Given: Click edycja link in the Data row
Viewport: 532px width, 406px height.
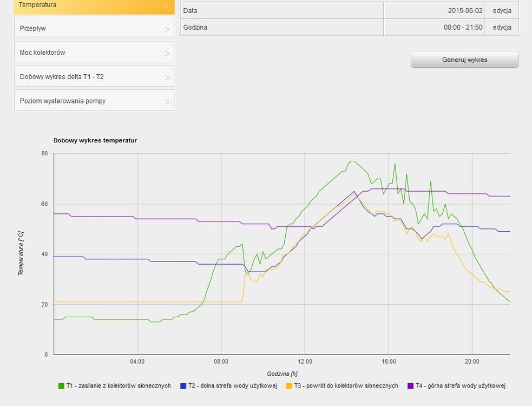Looking at the screenshot, I should click(x=502, y=10).
